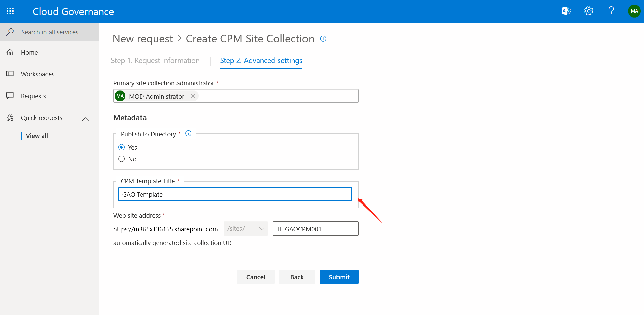Screen dimensions: 644x315
Task: Select No for Publish to Directory
Action: (x=121, y=159)
